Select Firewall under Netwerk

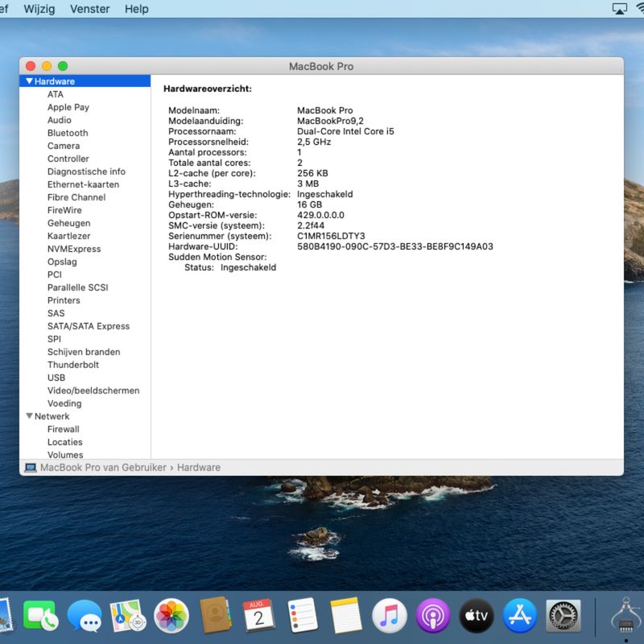(x=64, y=429)
